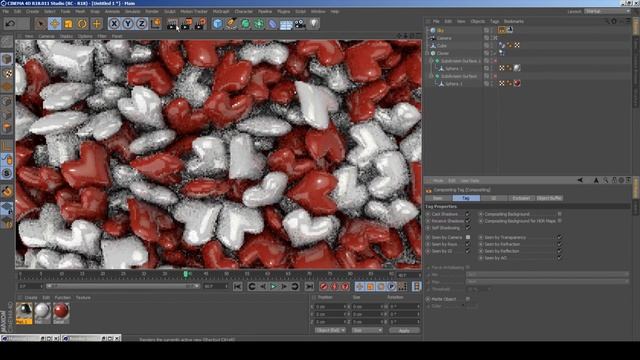Click back arrow in Attribute Manager

580,180
